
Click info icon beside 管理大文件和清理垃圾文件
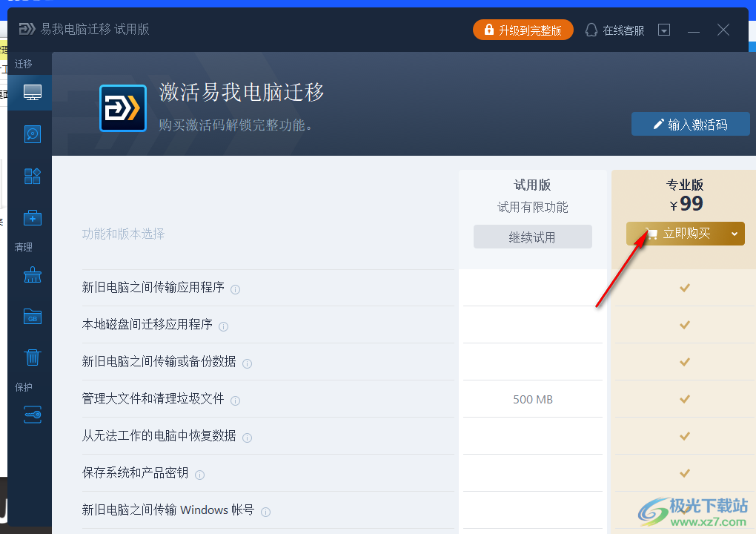(236, 400)
